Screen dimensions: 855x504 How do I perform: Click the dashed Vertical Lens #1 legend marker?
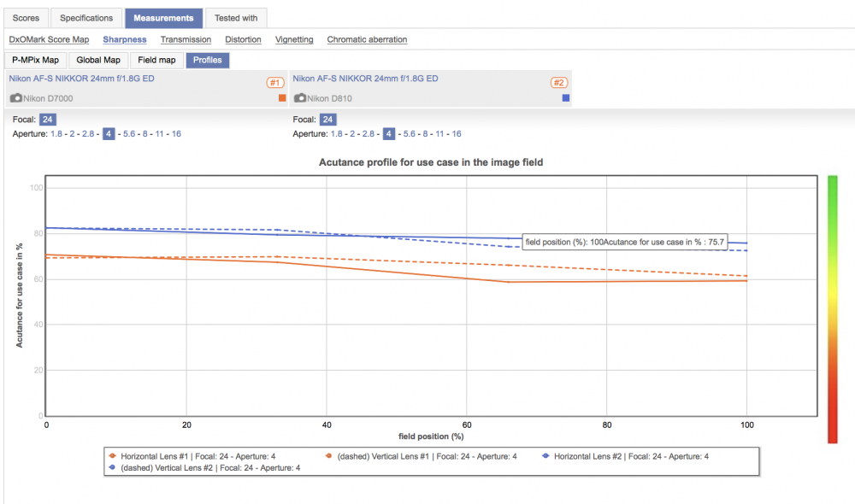(329, 456)
